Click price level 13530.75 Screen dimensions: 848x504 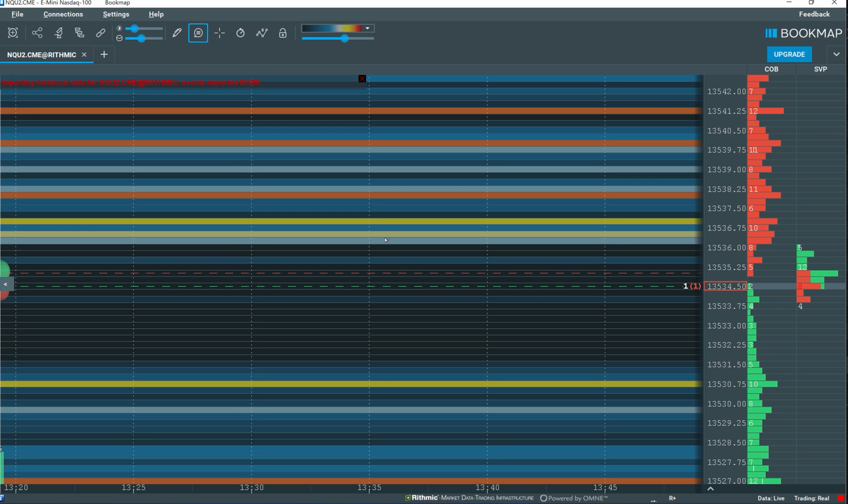pos(727,384)
